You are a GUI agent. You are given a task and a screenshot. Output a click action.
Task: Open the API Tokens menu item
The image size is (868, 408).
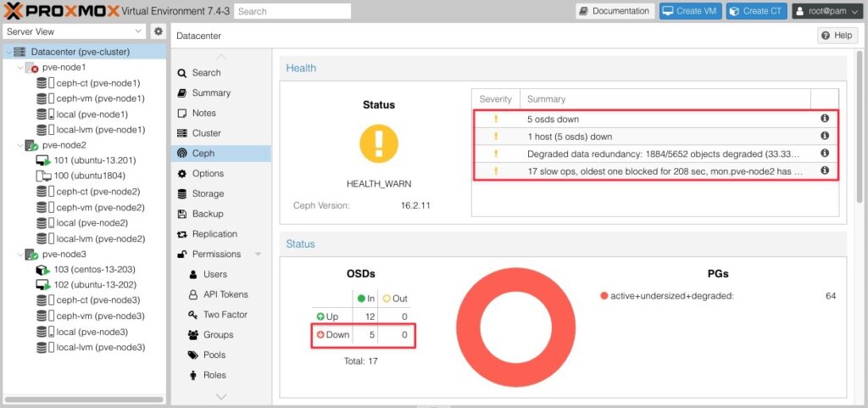(x=221, y=294)
